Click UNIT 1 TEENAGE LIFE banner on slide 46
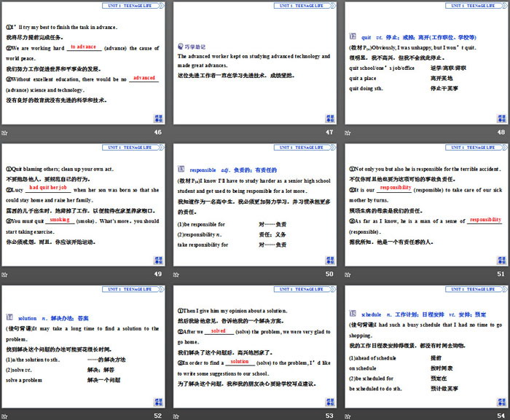Image resolution: width=510 pixels, height=420 pixels. [x=133, y=6]
